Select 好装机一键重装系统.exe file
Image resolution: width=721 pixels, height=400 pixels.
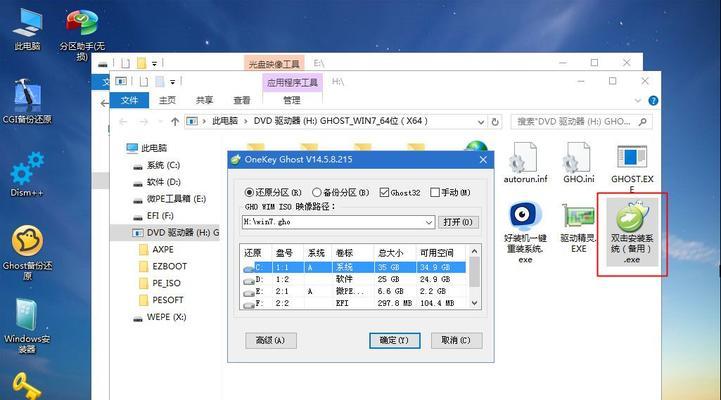(525, 233)
